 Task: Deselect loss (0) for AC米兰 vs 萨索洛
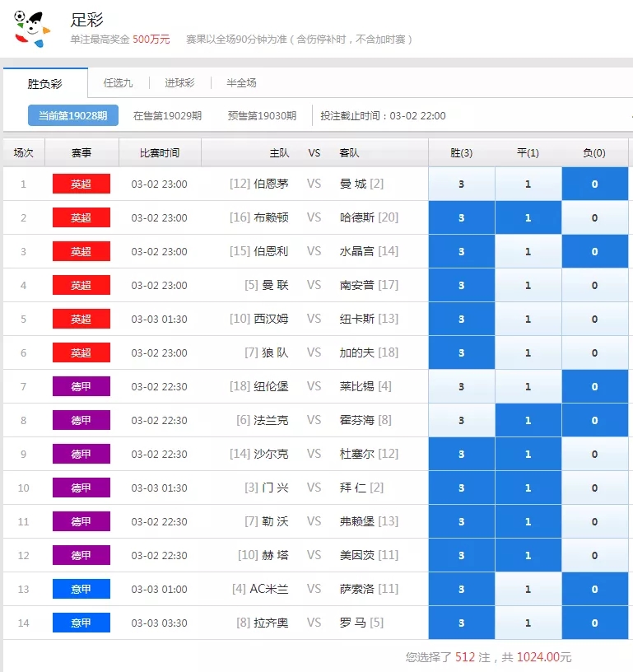click(x=595, y=590)
